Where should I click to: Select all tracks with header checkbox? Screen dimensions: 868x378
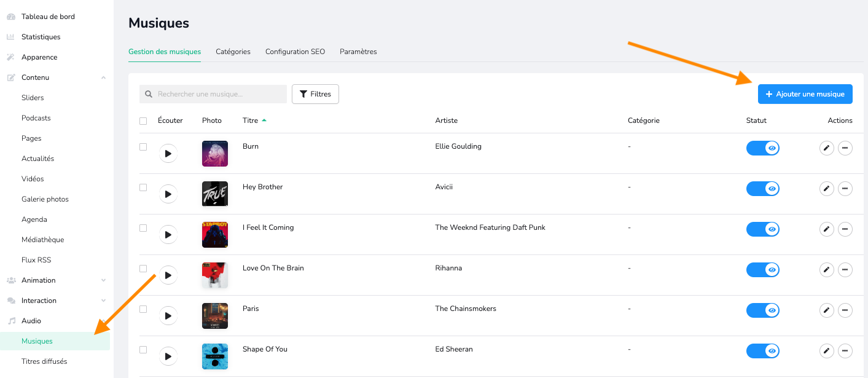143,121
